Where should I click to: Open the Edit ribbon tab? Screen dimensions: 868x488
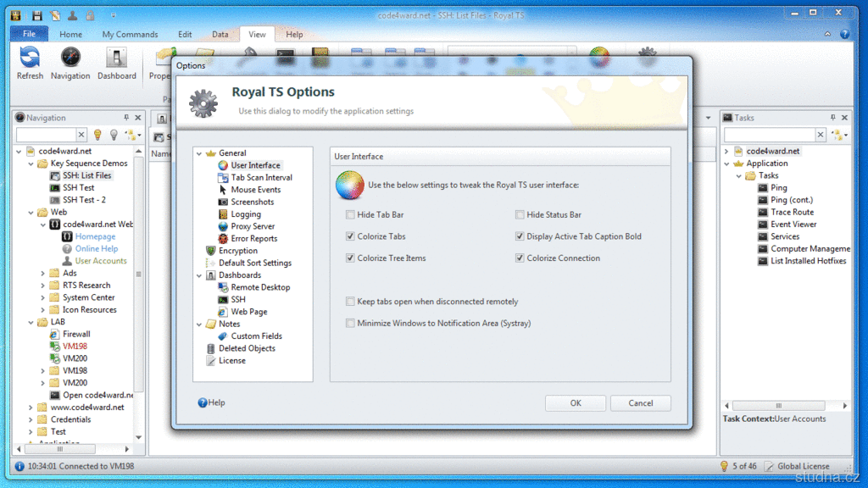[185, 34]
